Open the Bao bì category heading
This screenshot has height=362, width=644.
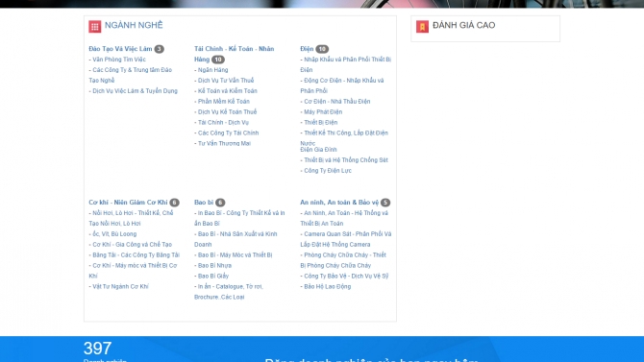tap(204, 203)
